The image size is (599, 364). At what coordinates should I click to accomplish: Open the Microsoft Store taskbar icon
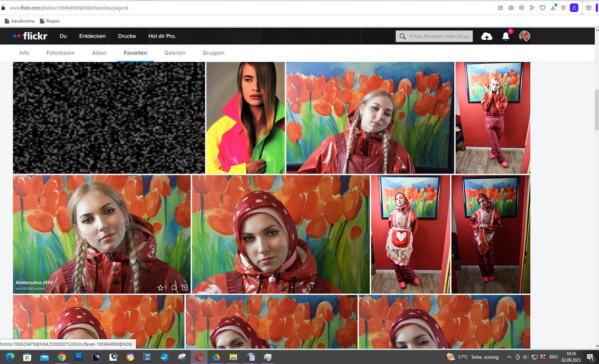tap(27, 357)
